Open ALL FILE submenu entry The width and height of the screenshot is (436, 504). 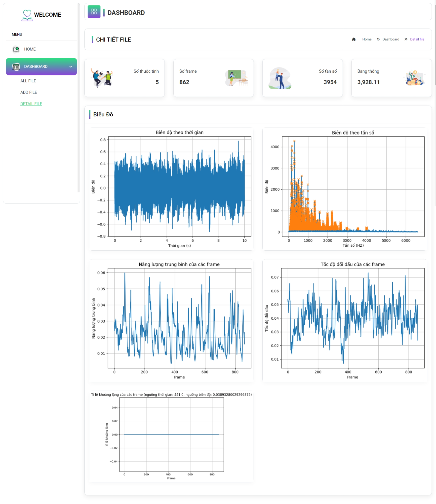point(28,81)
